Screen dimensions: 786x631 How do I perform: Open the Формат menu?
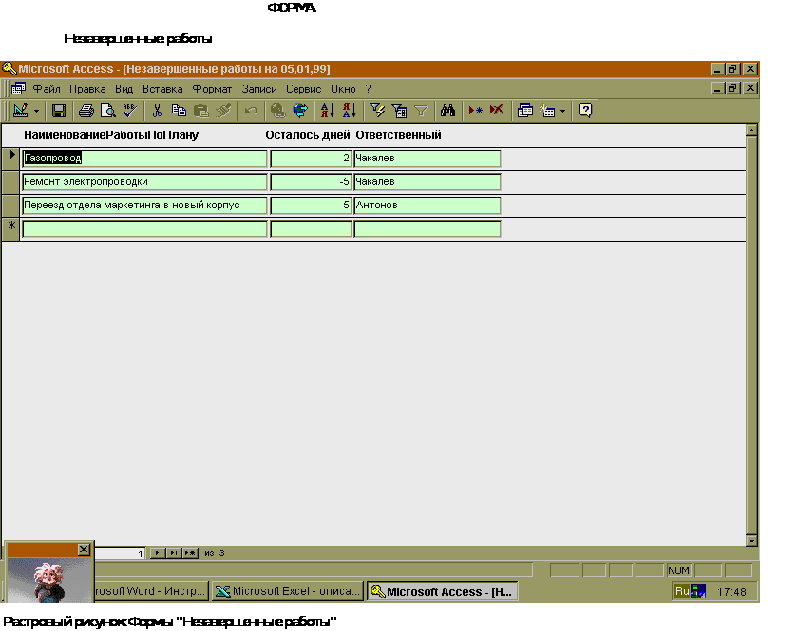point(211,89)
